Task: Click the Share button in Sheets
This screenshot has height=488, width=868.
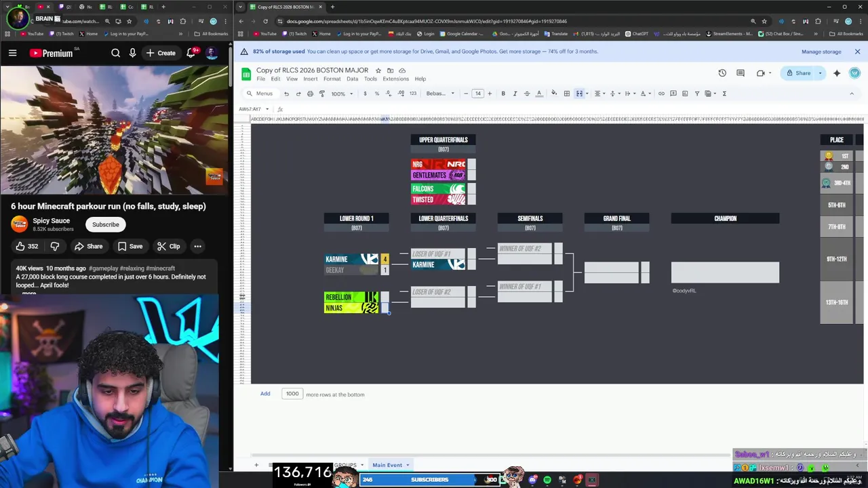Action: pos(798,73)
